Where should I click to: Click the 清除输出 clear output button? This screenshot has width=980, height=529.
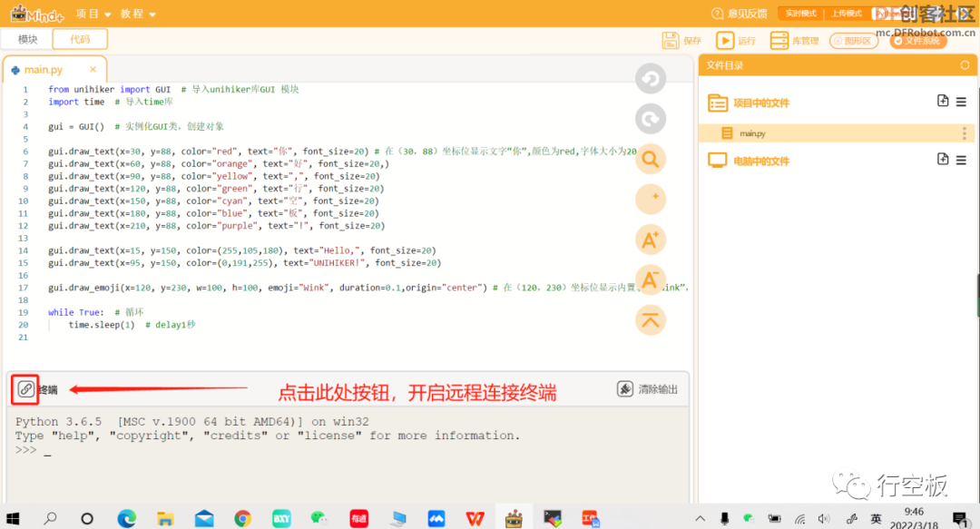pos(648,389)
